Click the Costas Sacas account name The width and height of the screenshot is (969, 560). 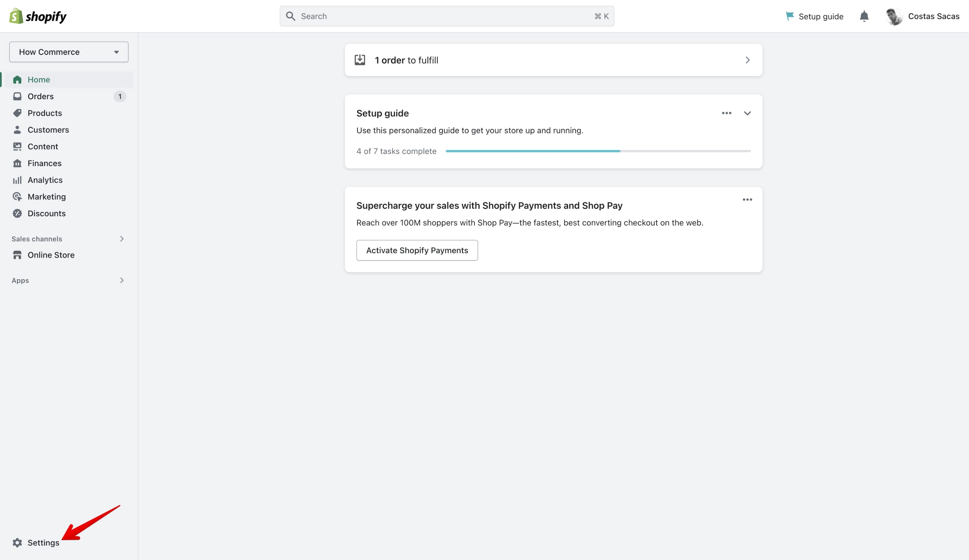[933, 16]
